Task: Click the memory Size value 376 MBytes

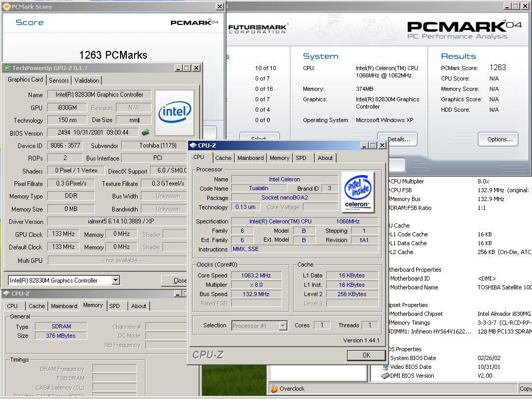Action: pyautogui.click(x=61, y=336)
